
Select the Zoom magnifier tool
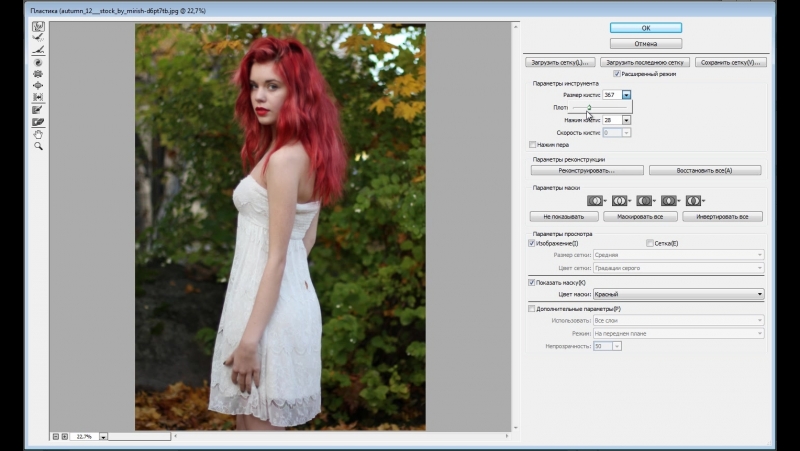click(x=39, y=146)
